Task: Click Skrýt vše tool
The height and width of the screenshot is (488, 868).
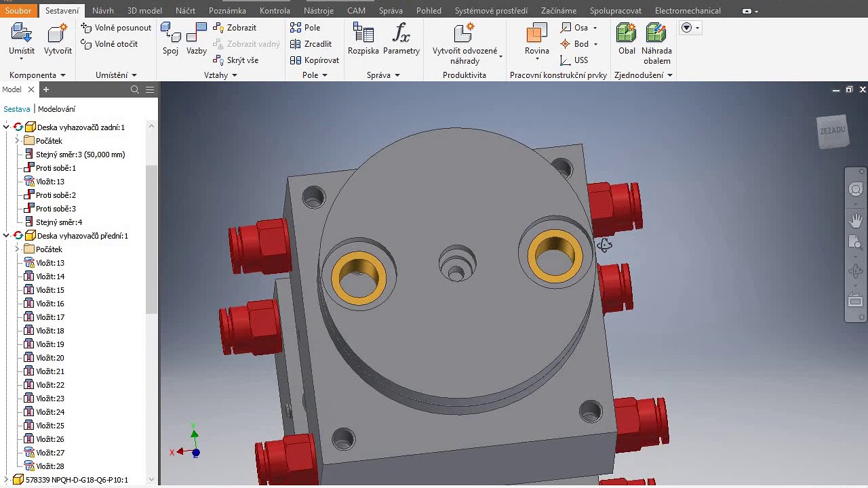Action: point(236,60)
